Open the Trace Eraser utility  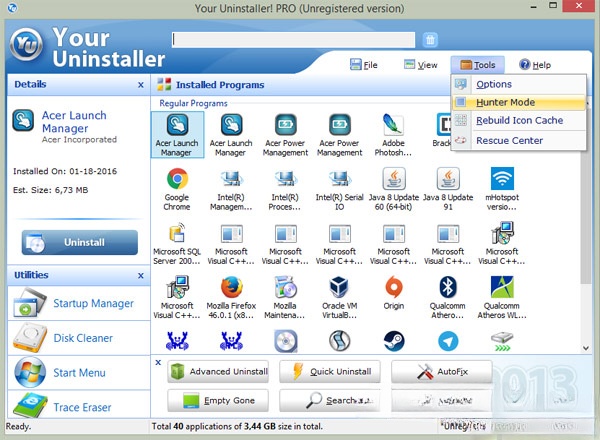79,406
